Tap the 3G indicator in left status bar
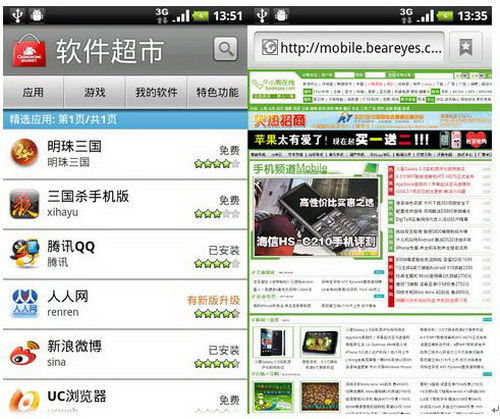This screenshot has height=419, width=500. 162,15
